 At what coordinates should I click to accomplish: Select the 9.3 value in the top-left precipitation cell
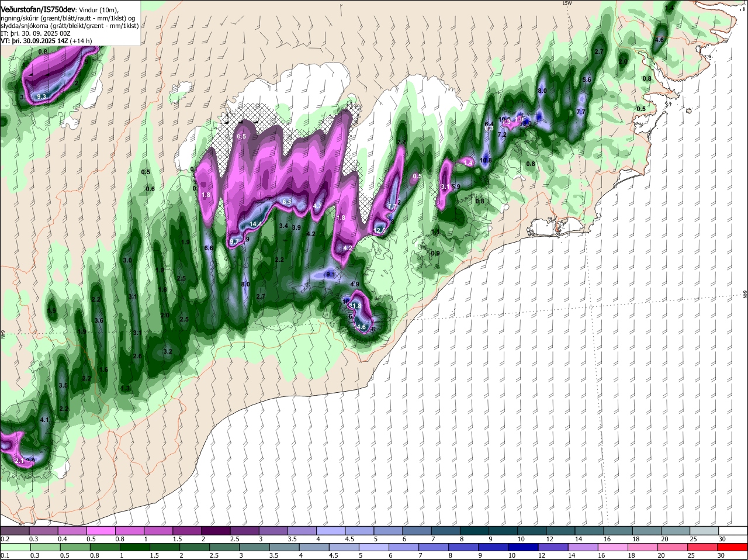coord(41,96)
